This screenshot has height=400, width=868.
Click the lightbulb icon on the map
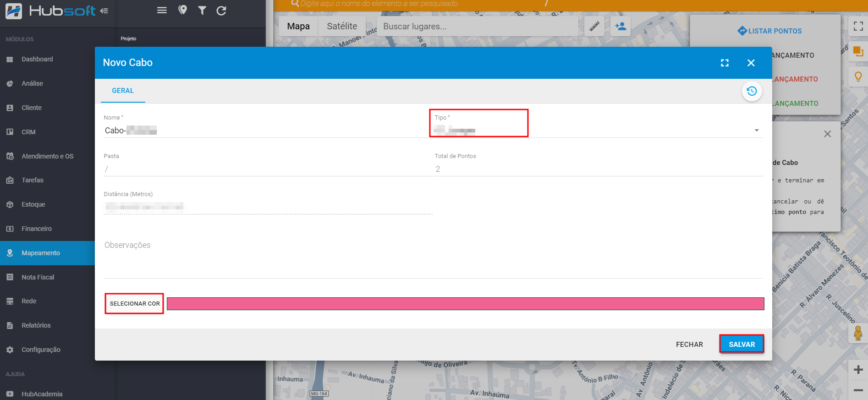[858, 76]
